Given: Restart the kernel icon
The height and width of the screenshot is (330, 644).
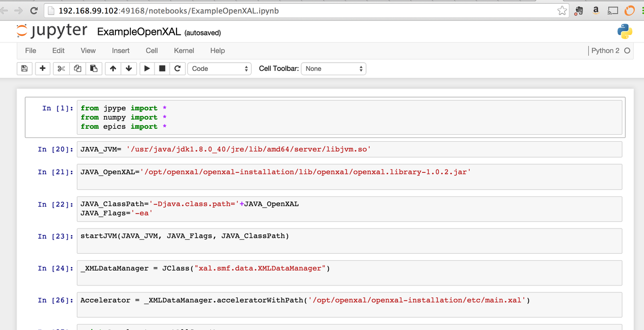Looking at the screenshot, I should click(178, 69).
